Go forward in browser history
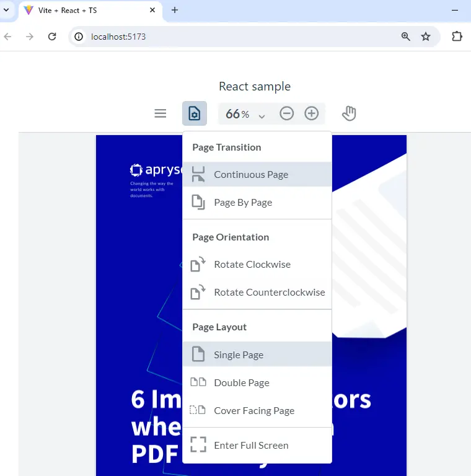Image resolution: width=471 pixels, height=476 pixels. click(x=30, y=37)
